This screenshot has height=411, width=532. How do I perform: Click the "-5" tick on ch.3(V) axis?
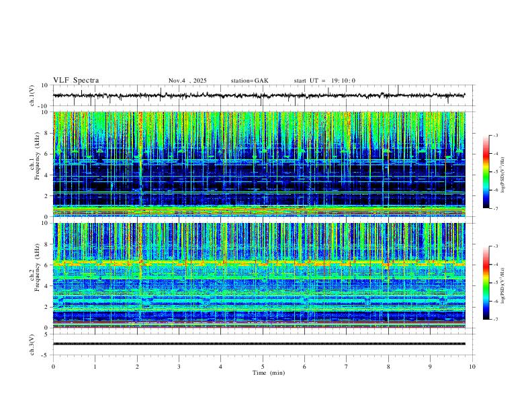[46, 355]
